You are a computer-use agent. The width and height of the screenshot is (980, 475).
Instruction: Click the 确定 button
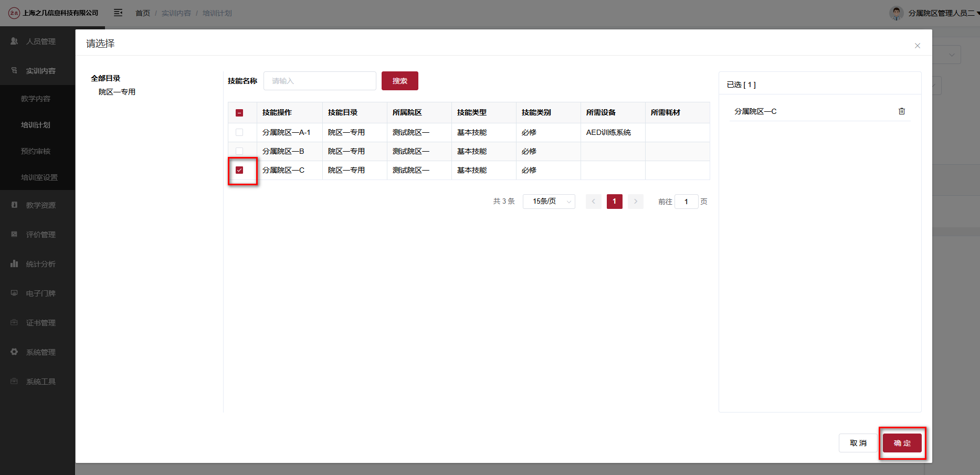(902, 443)
